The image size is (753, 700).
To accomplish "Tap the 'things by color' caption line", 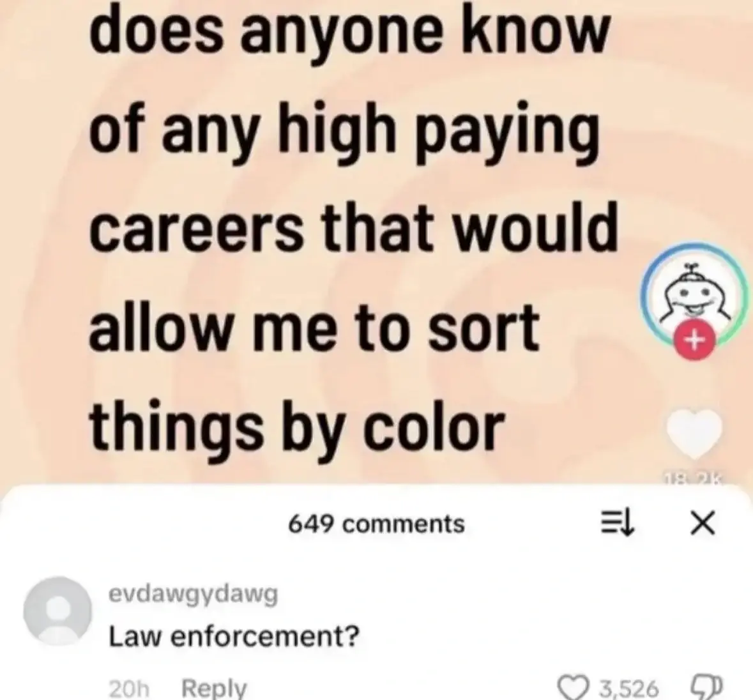I will pyautogui.click(x=297, y=425).
